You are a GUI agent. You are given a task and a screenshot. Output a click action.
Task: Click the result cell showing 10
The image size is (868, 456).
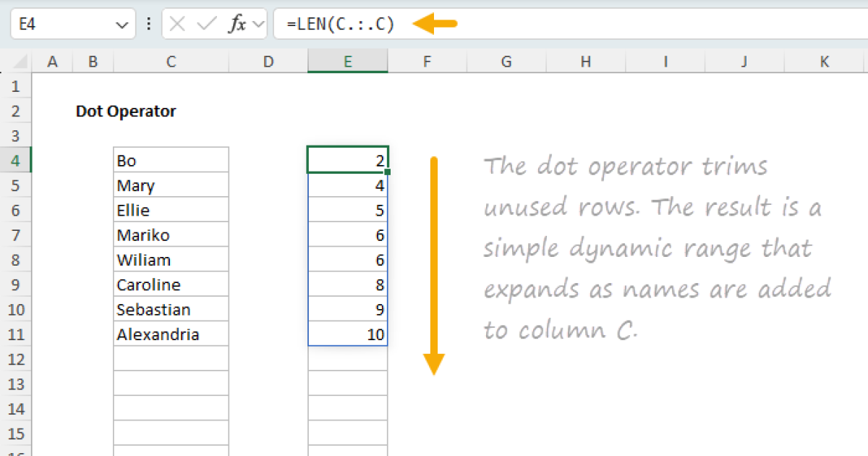click(347, 334)
